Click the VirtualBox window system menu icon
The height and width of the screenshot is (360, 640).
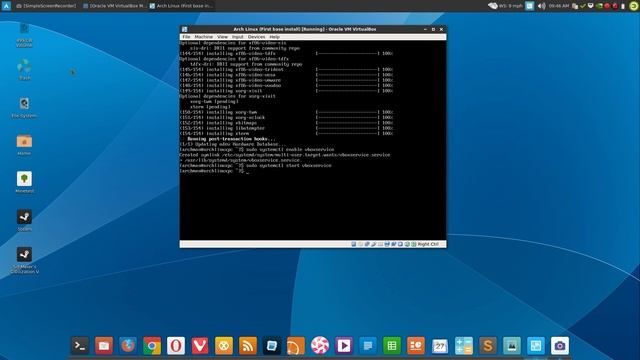coord(184,29)
